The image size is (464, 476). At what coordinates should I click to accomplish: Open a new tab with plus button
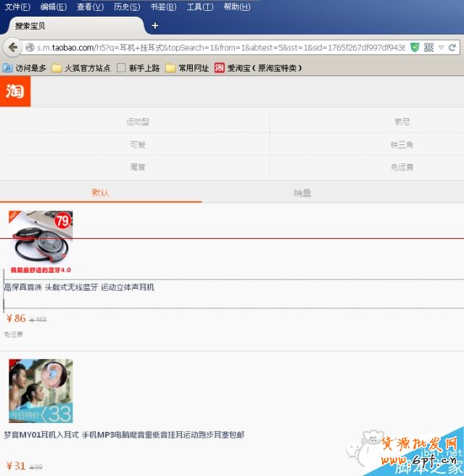154,26
